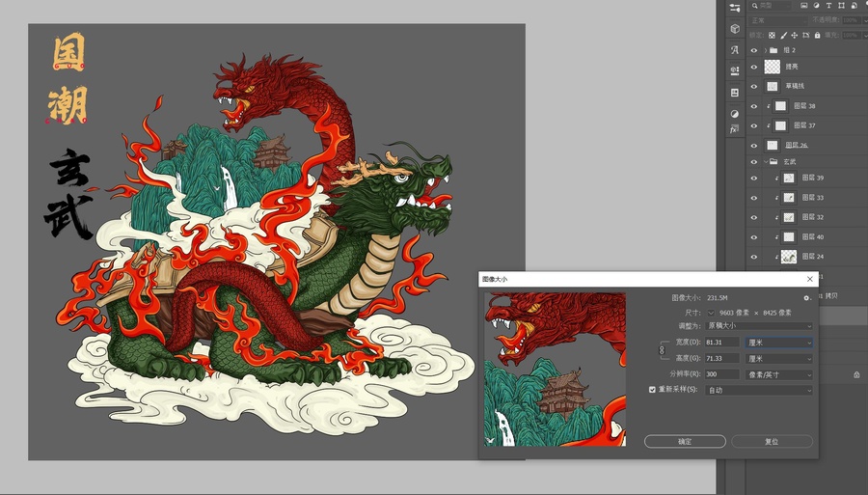Click the pixel layer filter icon
868x495 pixels.
coord(803,6)
